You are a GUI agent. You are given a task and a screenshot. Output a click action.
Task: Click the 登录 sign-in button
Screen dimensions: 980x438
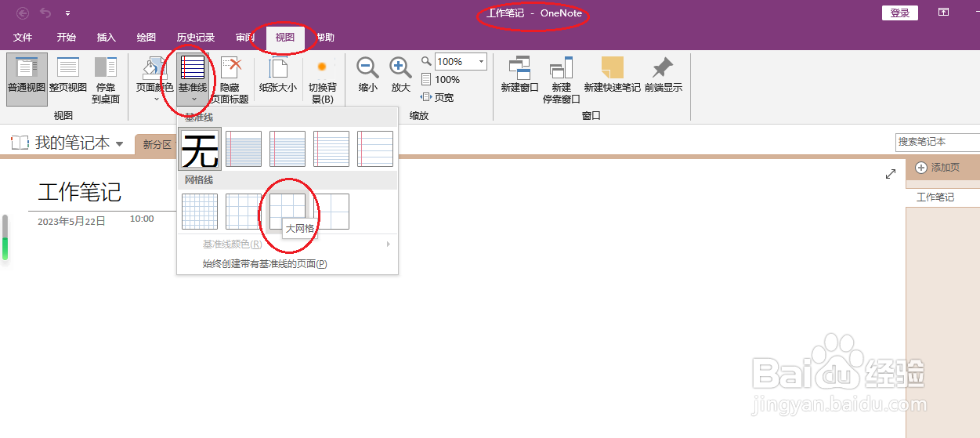pyautogui.click(x=900, y=13)
